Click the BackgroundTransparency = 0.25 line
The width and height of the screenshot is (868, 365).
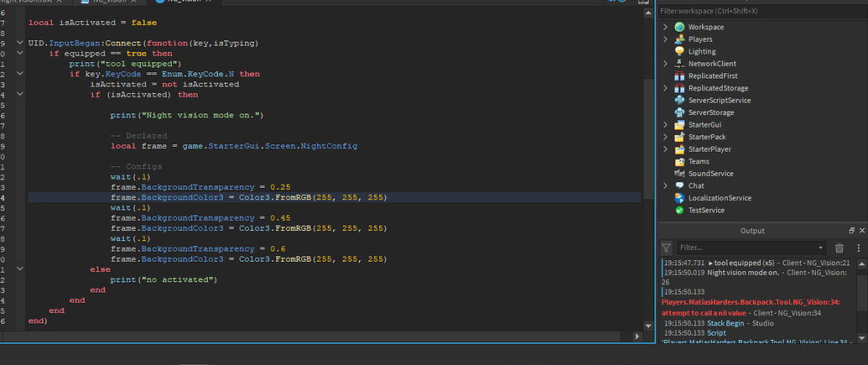(200, 187)
